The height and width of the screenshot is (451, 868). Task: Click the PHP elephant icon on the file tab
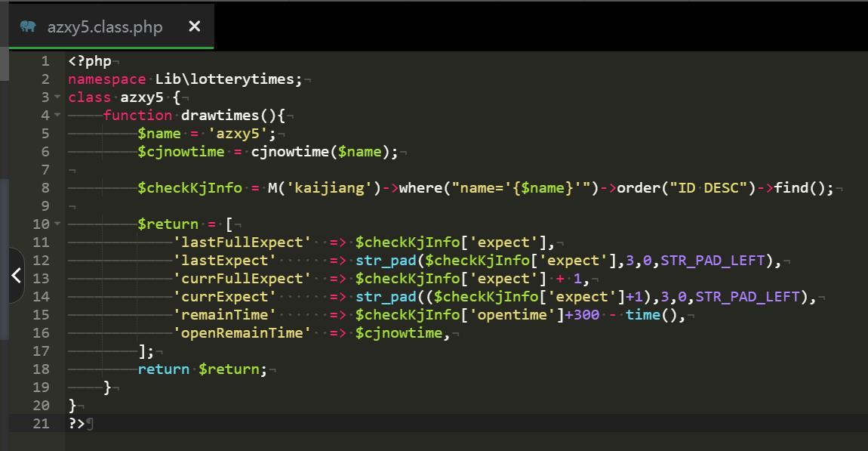29,26
